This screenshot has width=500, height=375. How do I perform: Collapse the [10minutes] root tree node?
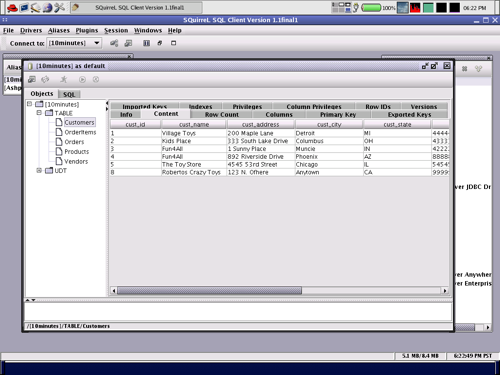[29, 104]
